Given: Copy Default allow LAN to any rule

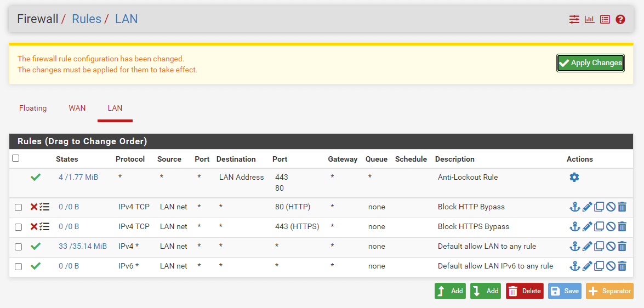Looking at the screenshot, I should click(599, 246).
